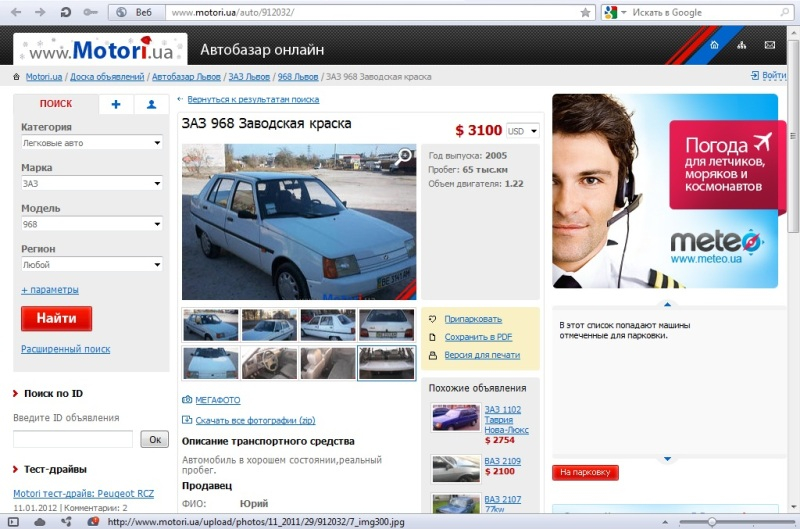This screenshot has height=529, width=800.
Task: Adjust the browser zoom slider in status bar
Action: (711, 521)
